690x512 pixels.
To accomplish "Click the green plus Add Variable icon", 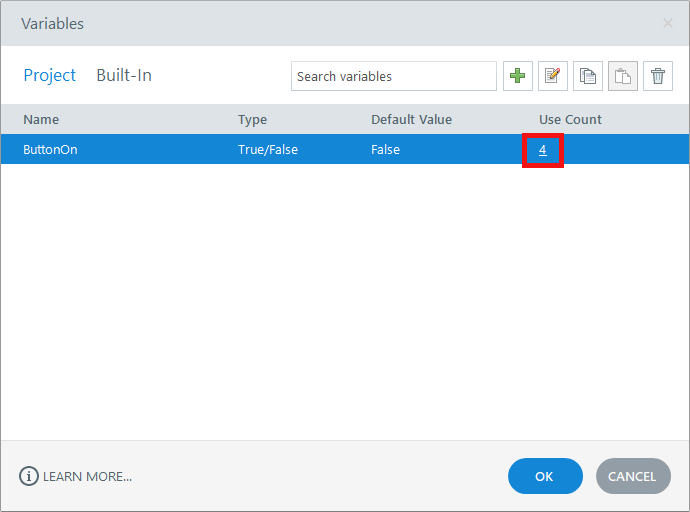I will 518,76.
